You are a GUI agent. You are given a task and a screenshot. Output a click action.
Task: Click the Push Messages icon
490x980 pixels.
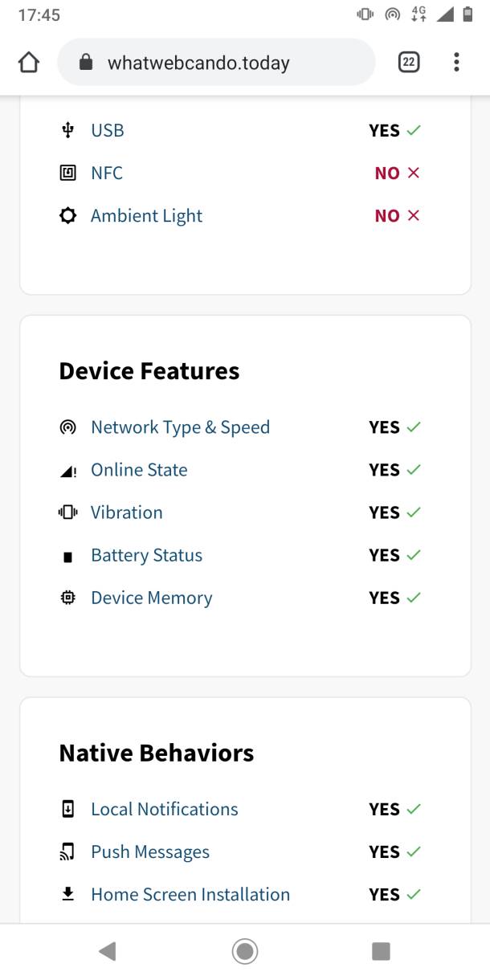coord(67,851)
